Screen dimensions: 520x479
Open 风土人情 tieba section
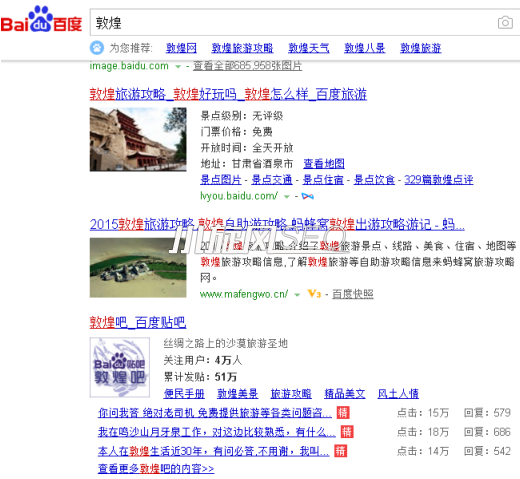point(398,394)
